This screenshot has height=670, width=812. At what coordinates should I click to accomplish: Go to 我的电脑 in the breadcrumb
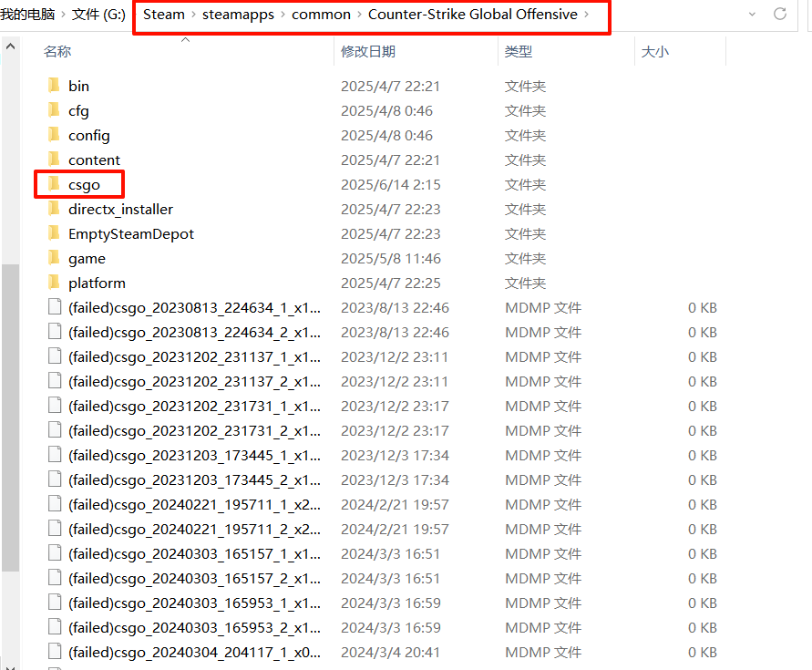27,14
